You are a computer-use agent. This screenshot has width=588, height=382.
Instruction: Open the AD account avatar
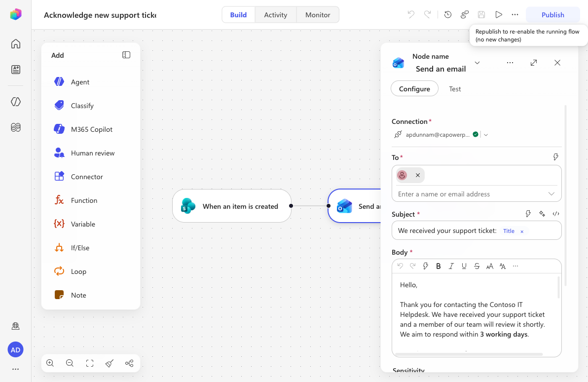(x=15, y=350)
